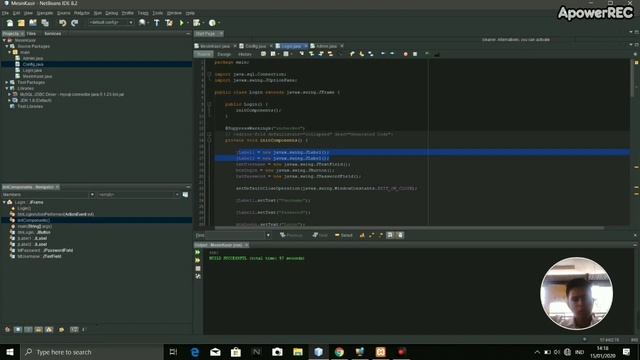Open Google Chrome from the taskbar
The width and height of the screenshot is (640, 360).
click(x=339, y=352)
